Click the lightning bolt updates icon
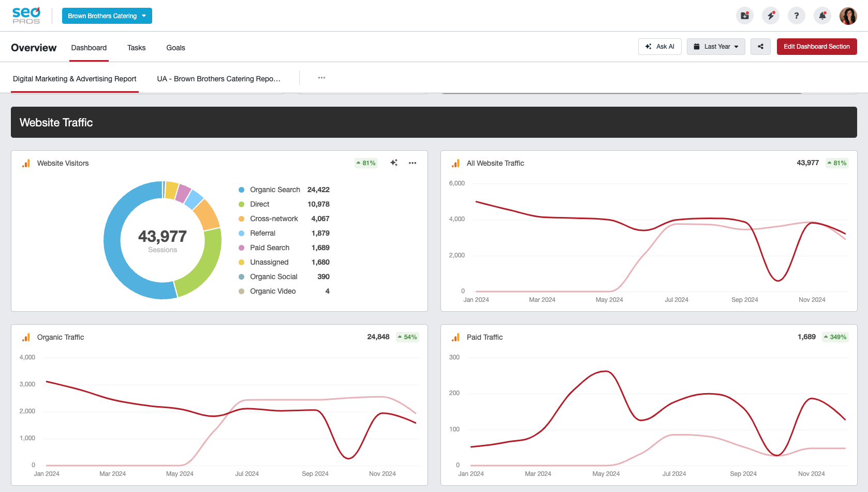 [x=771, y=16]
